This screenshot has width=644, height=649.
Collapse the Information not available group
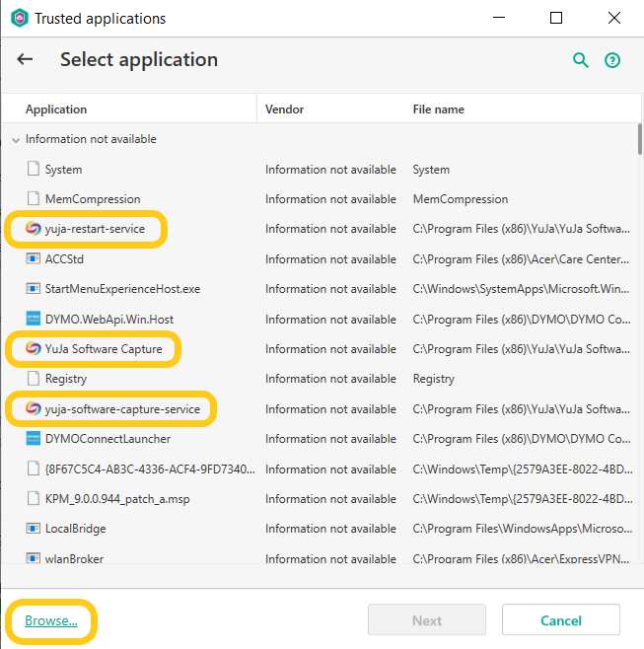tap(16, 140)
